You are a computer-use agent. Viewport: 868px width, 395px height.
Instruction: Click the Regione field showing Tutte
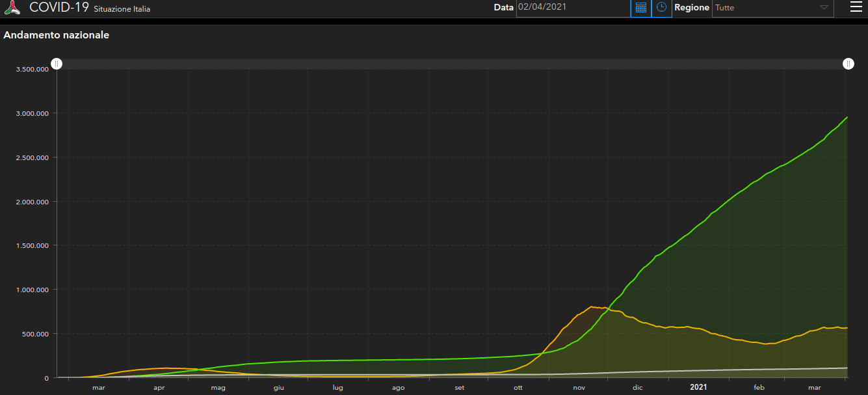761,8
